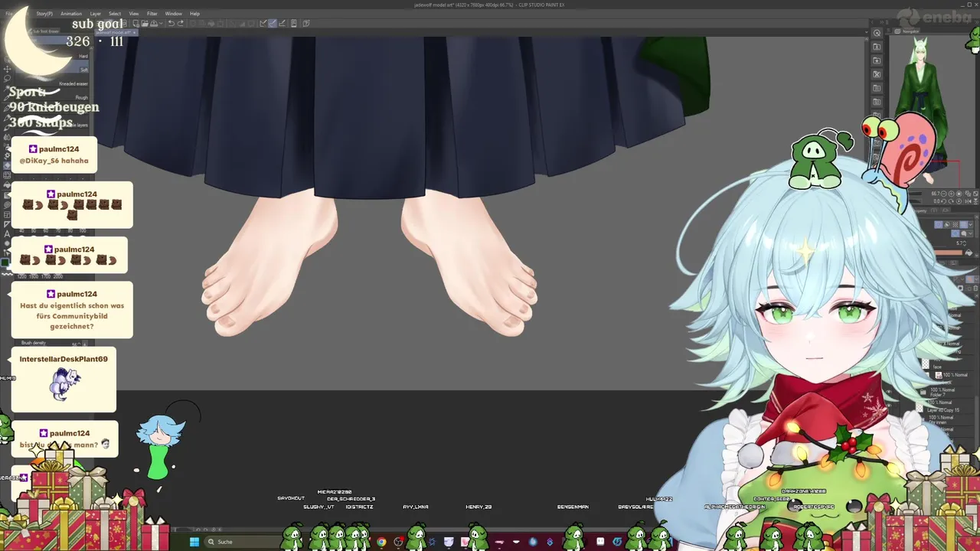The image size is (980, 551).
Task: Click the Navigator fit to screen icon
Action: coord(975,194)
